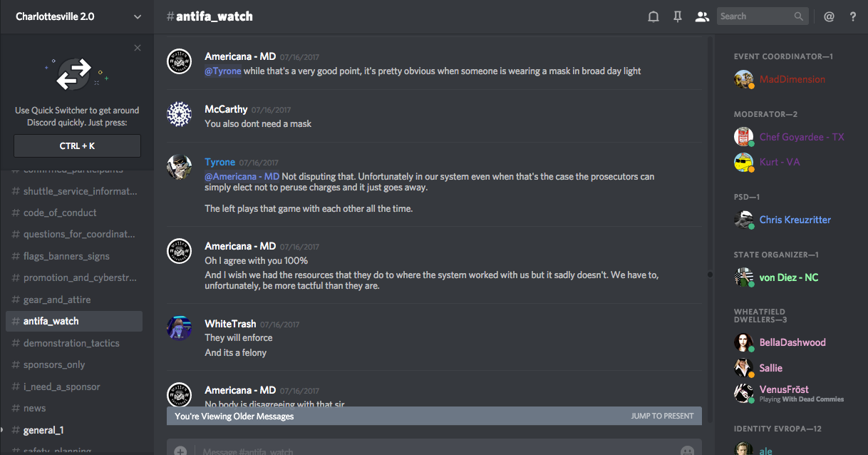Open recent mentions with @ icon
868x455 pixels.
pos(829,17)
